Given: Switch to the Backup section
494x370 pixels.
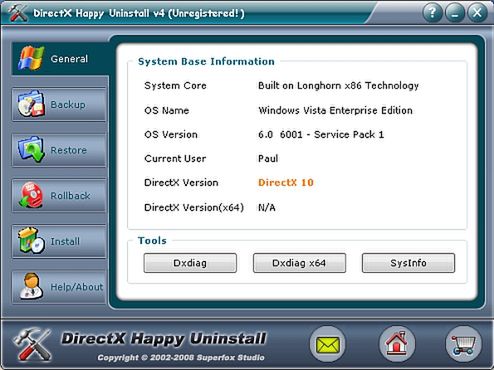Looking at the screenshot, I should pyautogui.click(x=59, y=105).
